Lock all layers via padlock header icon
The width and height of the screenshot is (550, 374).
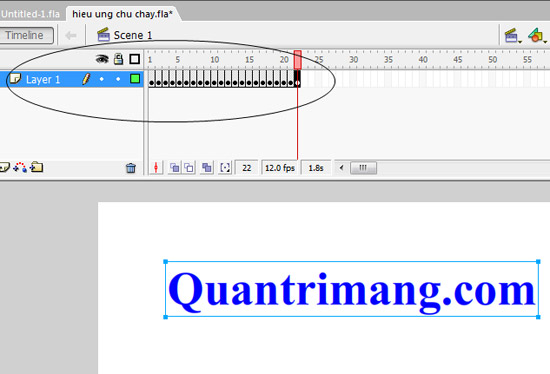[119, 59]
